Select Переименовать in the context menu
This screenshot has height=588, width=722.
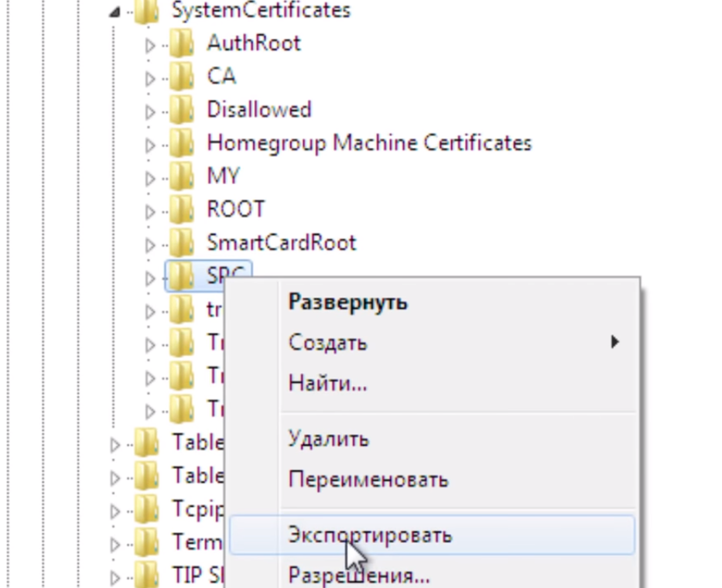tap(368, 480)
